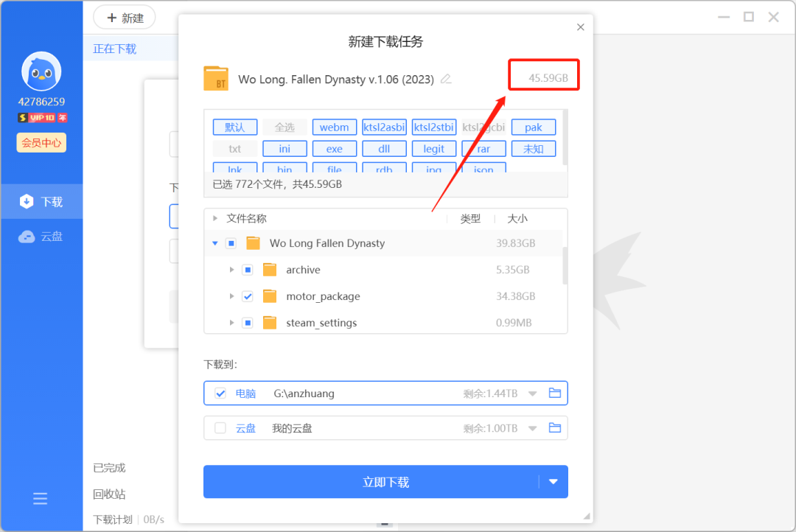
Task: Maximize the main download manager window
Action: click(748, 17)
